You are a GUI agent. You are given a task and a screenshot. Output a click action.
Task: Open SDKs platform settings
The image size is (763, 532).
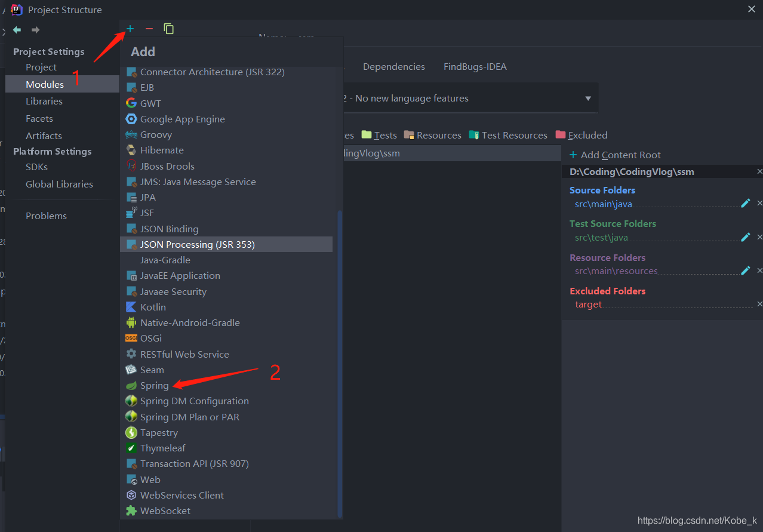36,167
